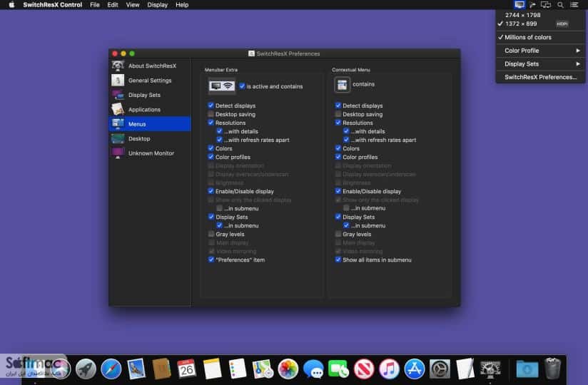Uncheck '...in submenu' under Display Sets in Contextual Menu
The image size is (588, 385).
(x=346, y=225)
